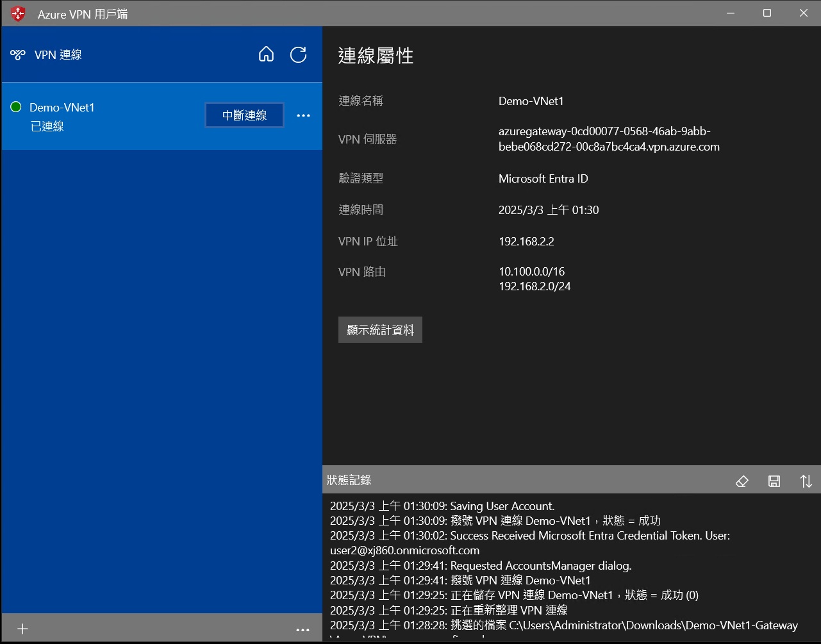Click log line 挑選的檔案 Downloads path

tap(564, 625)
